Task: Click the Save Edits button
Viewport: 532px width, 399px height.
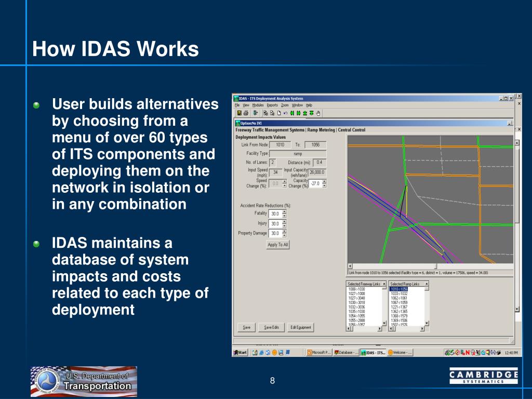Action: pyautogui.click(x=271, y=327)
